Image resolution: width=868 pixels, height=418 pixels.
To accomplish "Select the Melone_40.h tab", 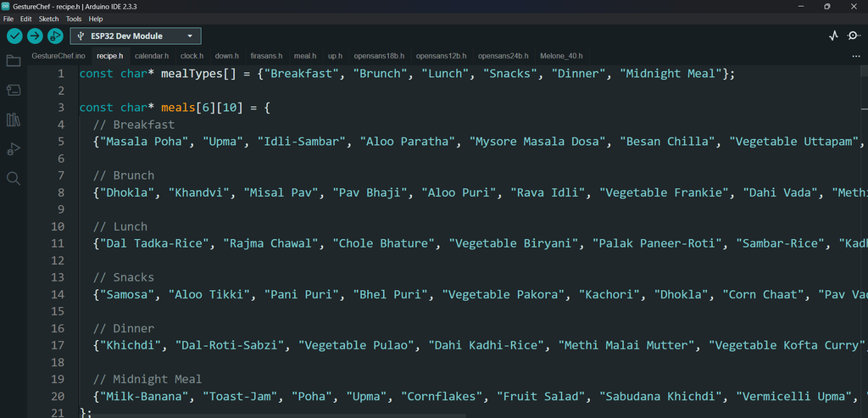I will click(x=561, y=56).
